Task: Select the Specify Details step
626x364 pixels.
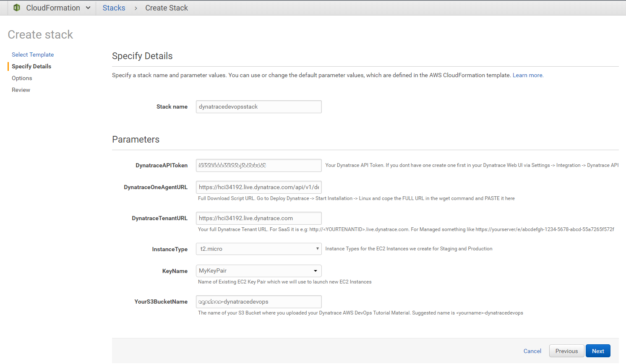Action: 31,66
